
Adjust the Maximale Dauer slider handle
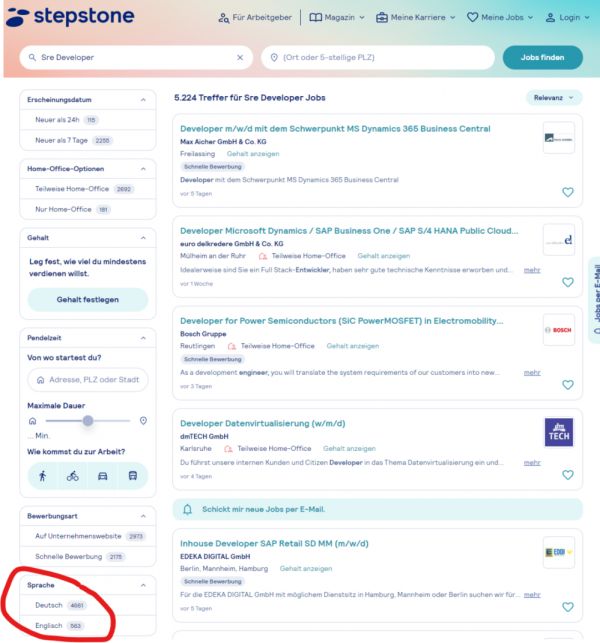[88, 421]
